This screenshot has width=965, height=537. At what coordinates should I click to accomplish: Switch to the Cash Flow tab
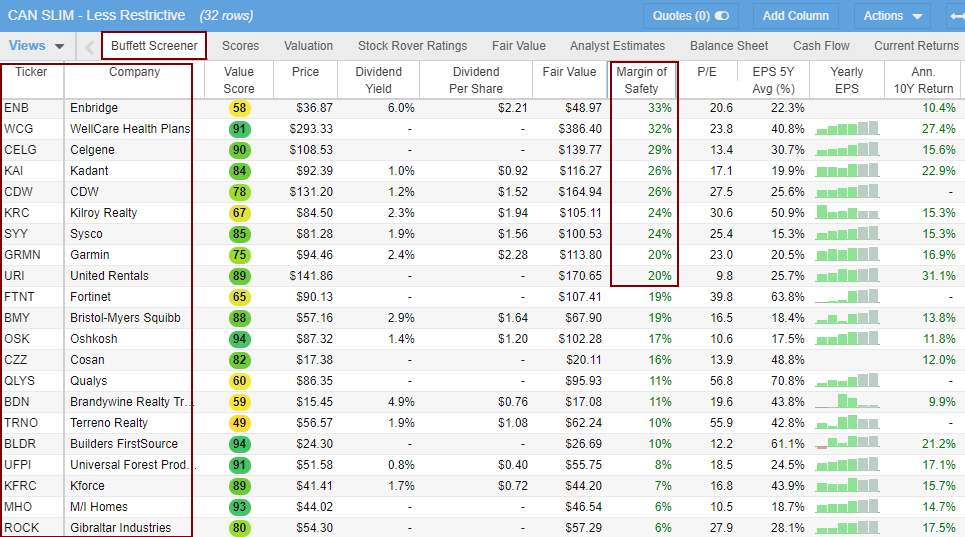tap(821, 46)
